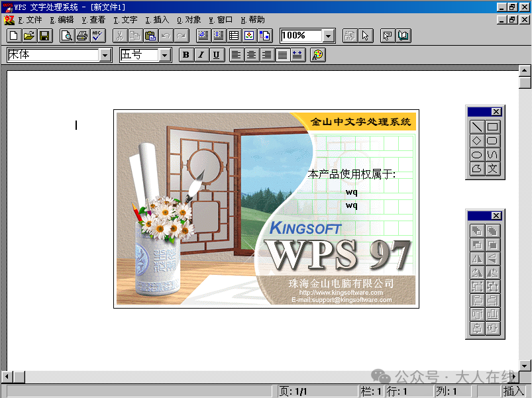Save the document with floppy disk icon
The width and height of the screenshot is (532, 398).
tap(45, 36)
